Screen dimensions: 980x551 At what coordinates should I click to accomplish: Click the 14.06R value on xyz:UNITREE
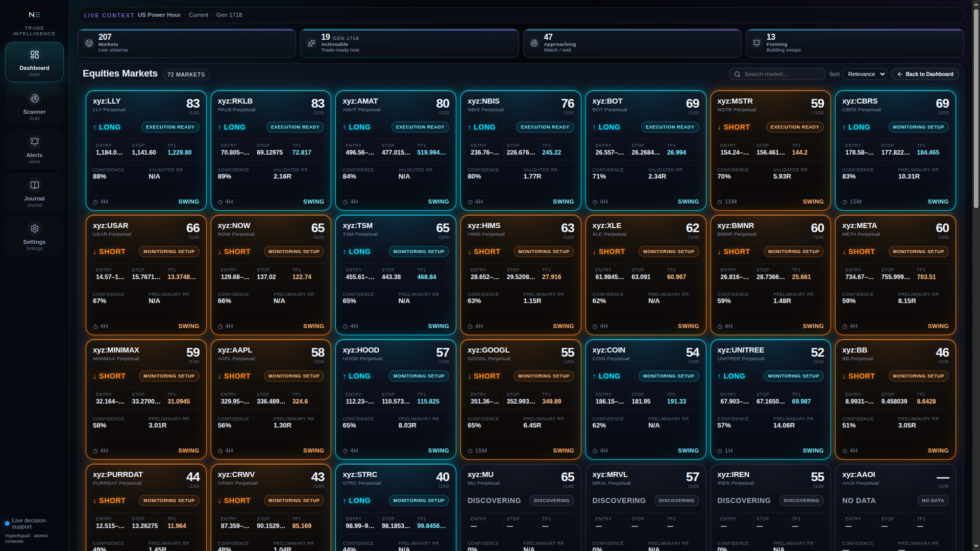point(783,425)
